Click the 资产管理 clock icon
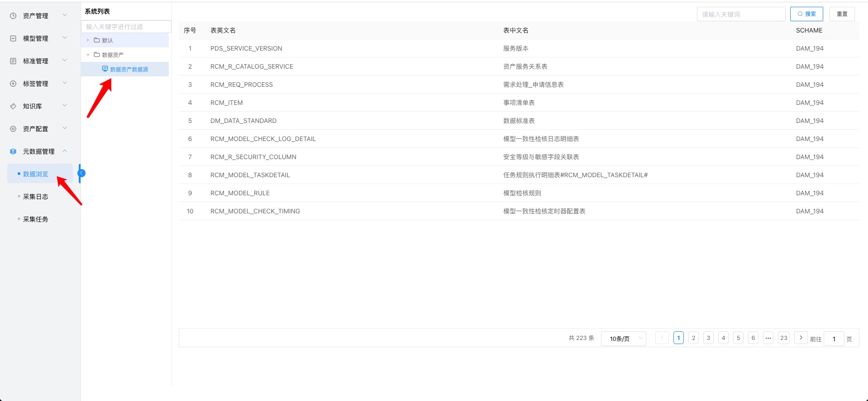This screenshot has width=868, height=401. pyautogui.click(x=13, y=16)
